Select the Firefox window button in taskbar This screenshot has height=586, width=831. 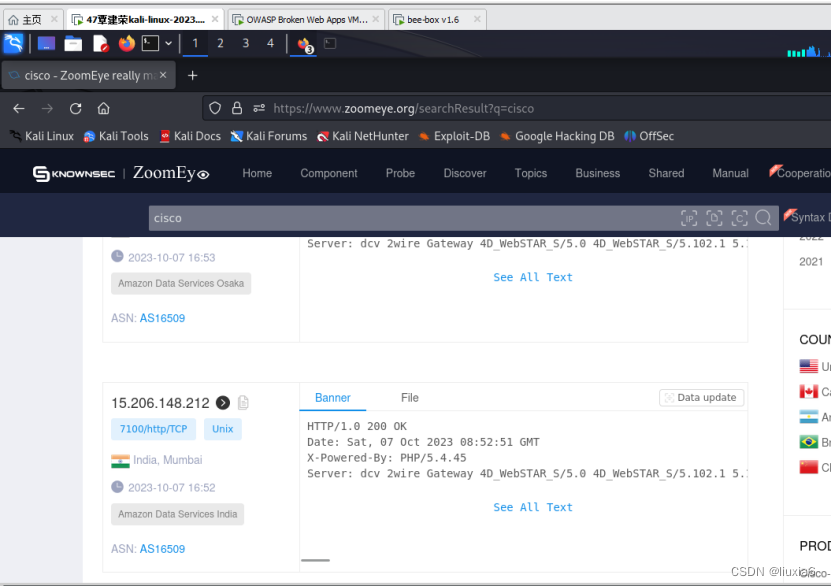[304, 45]
